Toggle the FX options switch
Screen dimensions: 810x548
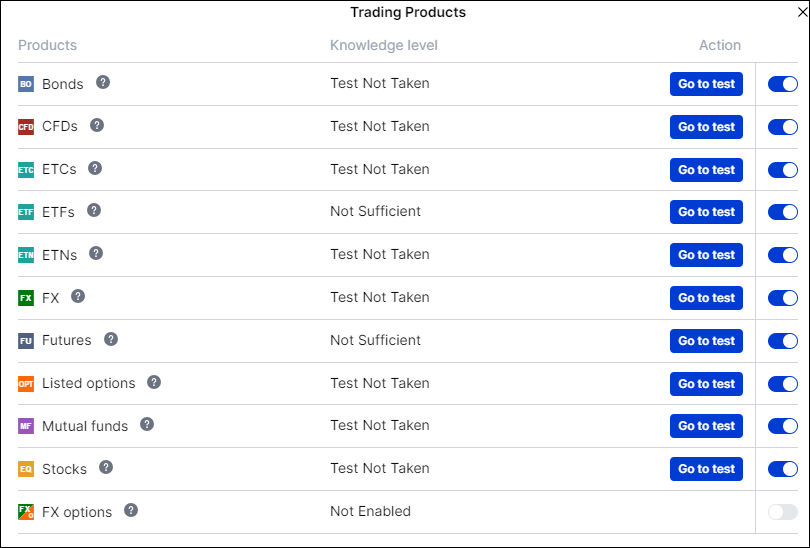782,512
